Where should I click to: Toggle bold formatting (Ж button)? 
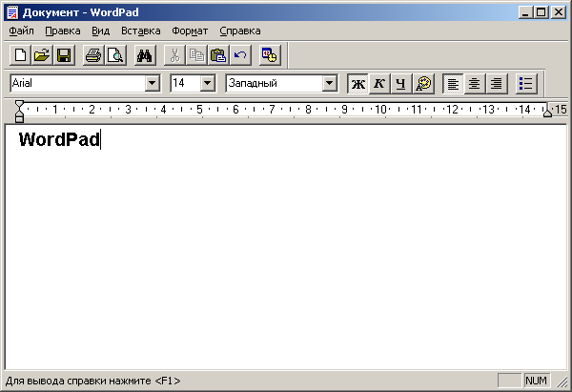point(357,84)
